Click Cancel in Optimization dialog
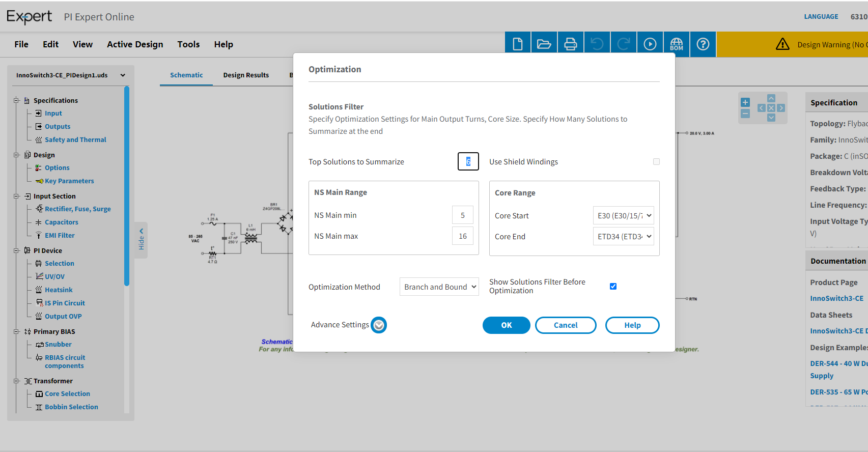868x452 pixels. (566, 325)
